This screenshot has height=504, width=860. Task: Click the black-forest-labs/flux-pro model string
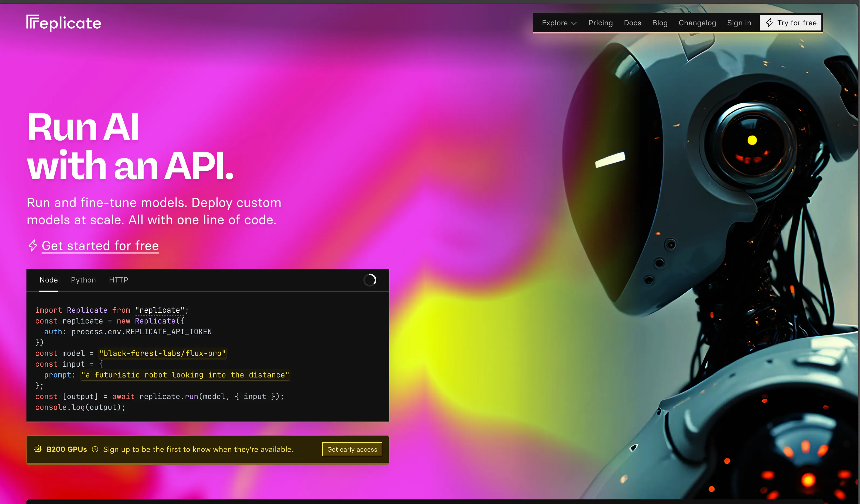(x=162, y=353)
